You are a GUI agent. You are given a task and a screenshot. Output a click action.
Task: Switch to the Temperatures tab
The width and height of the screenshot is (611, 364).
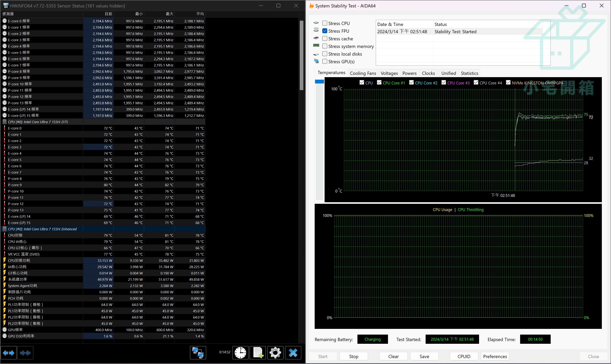pos(331,73)
